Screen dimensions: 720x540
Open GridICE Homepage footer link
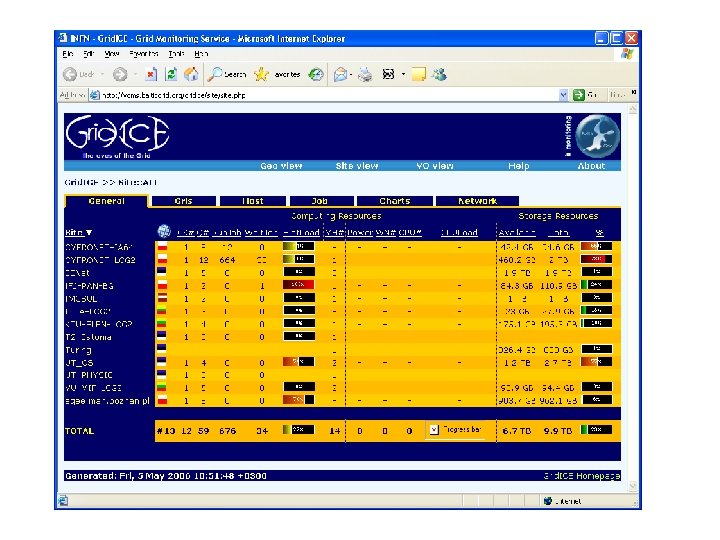tap(582, 476)
